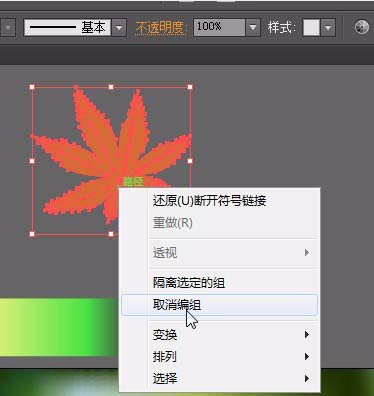
Task: Click the 样式 style swatch
Action: pyautogui.click(x=311, y=27)
